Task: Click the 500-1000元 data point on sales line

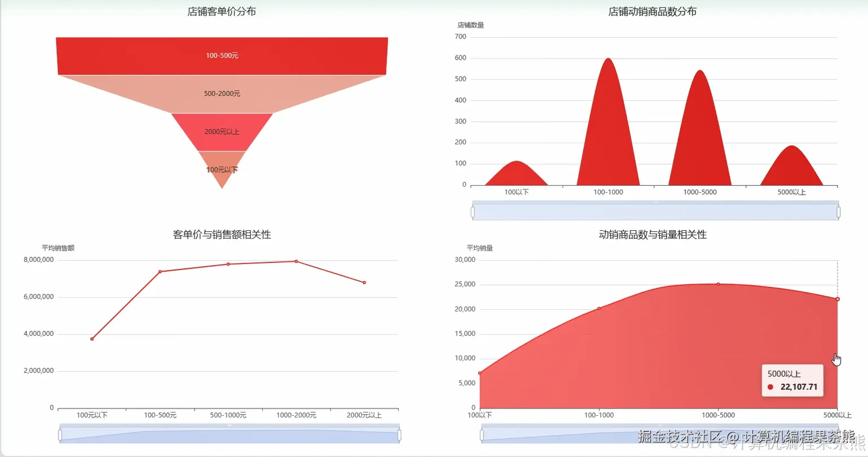Action: [228, 264]
